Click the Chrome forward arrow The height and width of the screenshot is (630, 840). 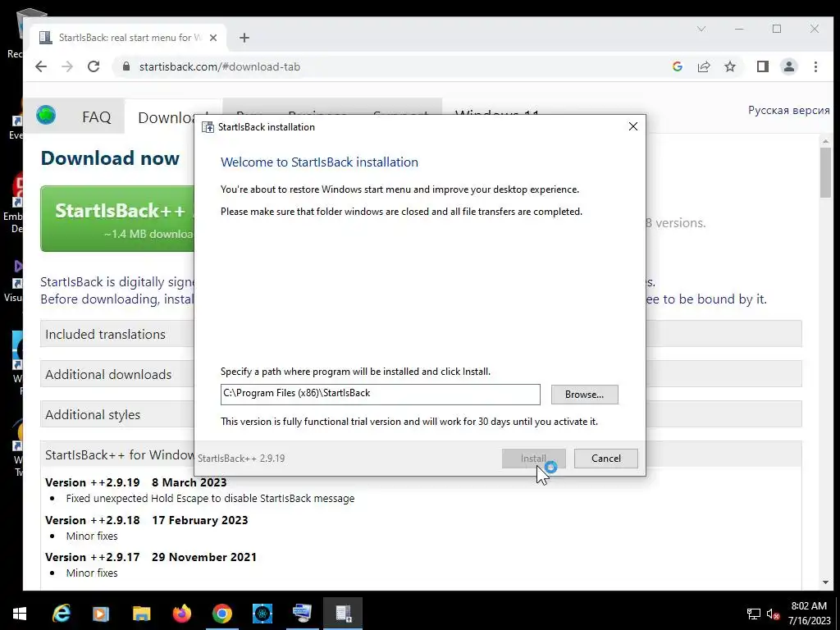tap(67, 66)
